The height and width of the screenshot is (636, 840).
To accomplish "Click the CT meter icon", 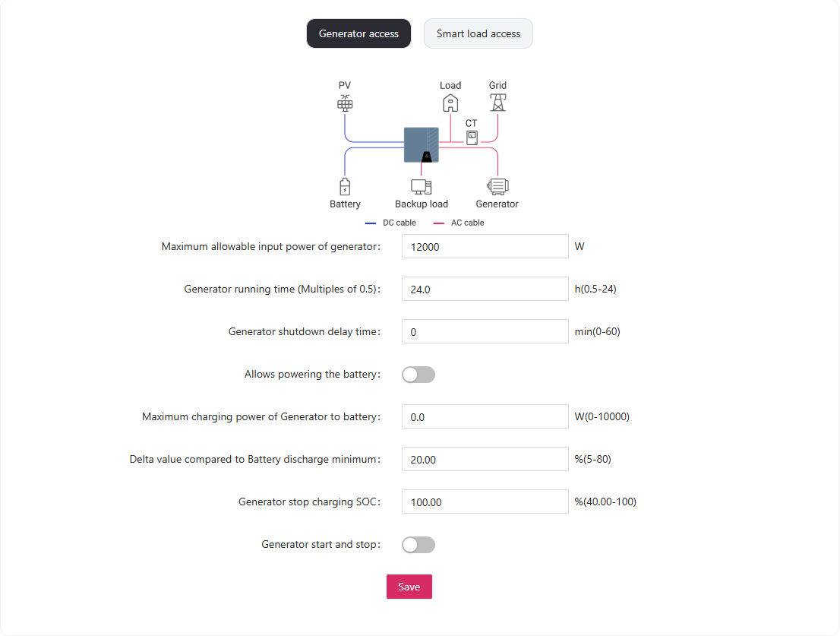I will pos(472,138).
